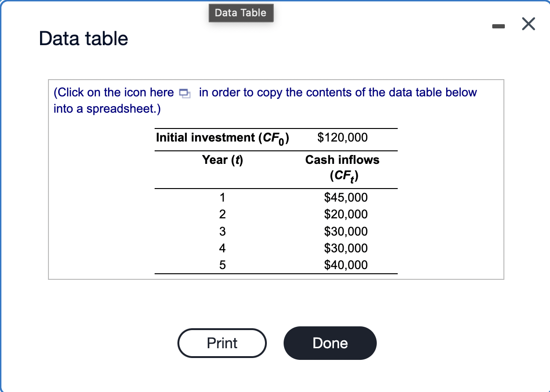Minimize the Data table dialog

point(498,26)
